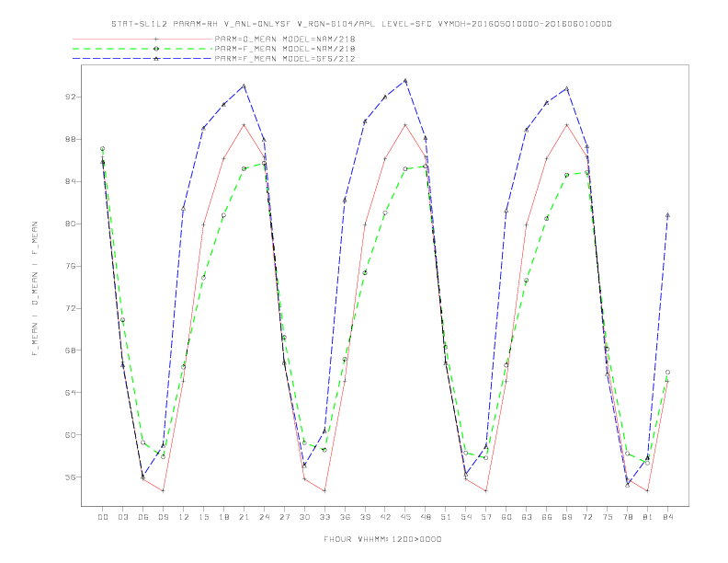Click x-axis tick label 66
Image resolution: width=728 pixels, height=563 pixels.
(547, 517)
